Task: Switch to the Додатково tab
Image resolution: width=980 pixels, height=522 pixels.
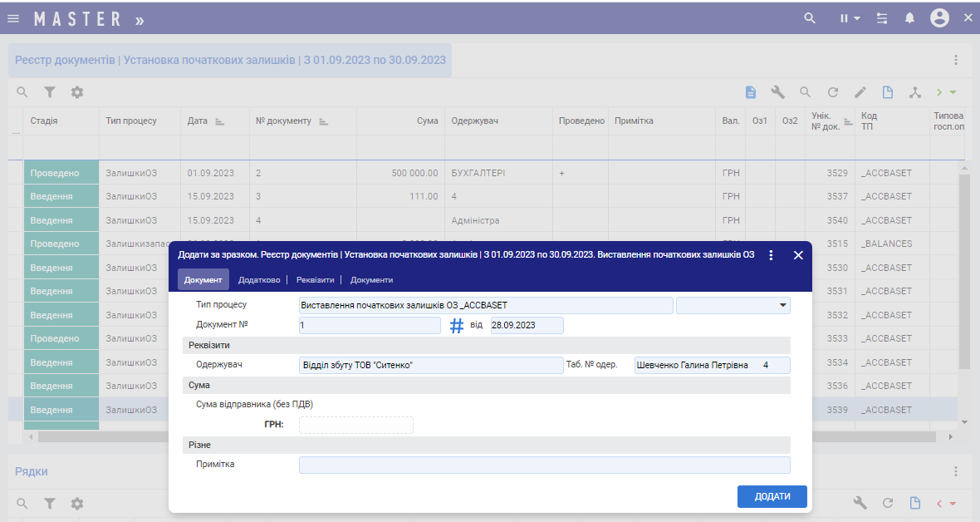Action: pyautogui.click(x=259, y=280)
